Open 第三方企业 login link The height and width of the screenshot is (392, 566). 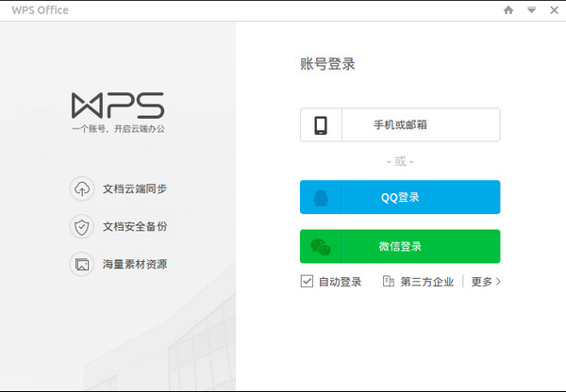click(x=426, y=282)
